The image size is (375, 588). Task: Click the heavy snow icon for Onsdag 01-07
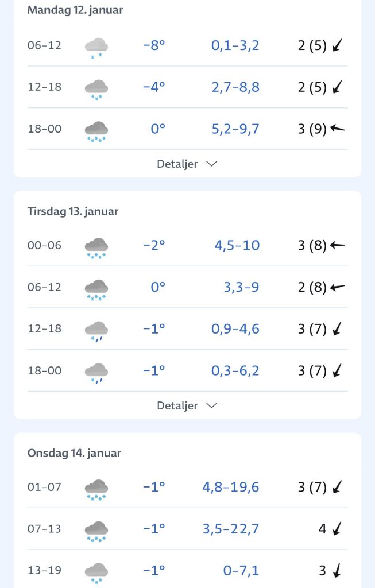coord(96,489)
